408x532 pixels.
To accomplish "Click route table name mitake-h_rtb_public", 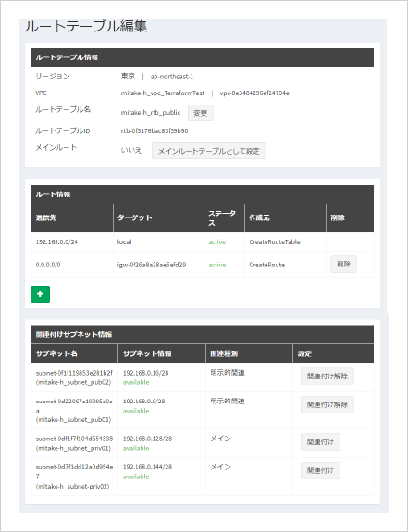I will pyautogui.click(x=151, y=113).
